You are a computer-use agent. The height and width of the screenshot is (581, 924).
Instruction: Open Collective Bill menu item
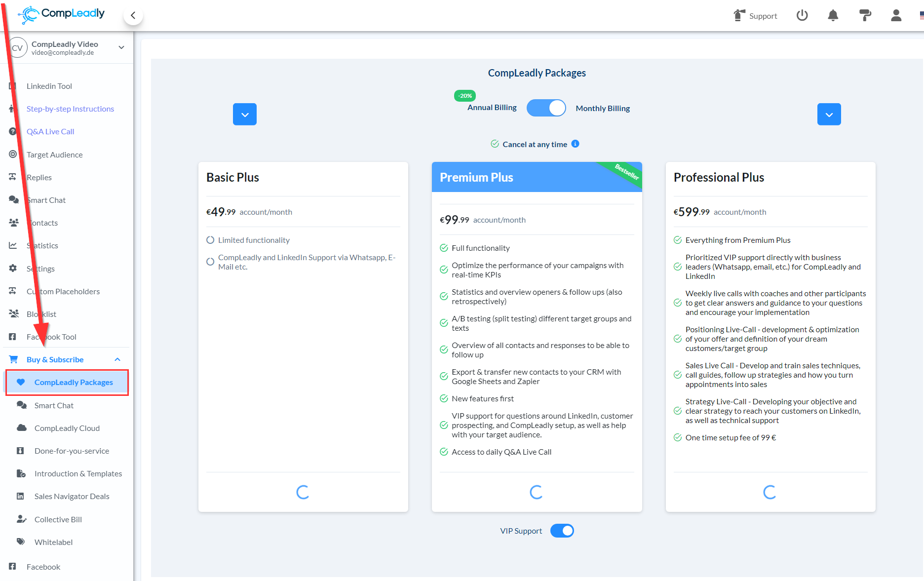58,519
